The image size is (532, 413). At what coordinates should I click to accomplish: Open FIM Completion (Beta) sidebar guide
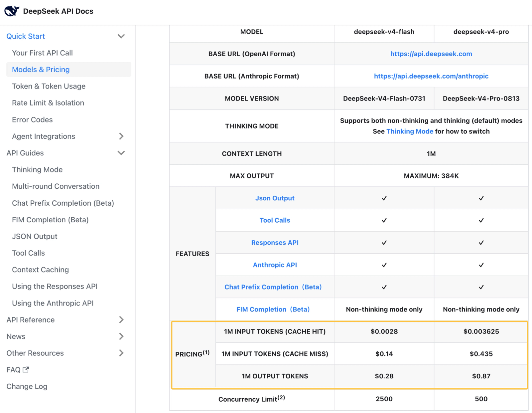(50, 220)
